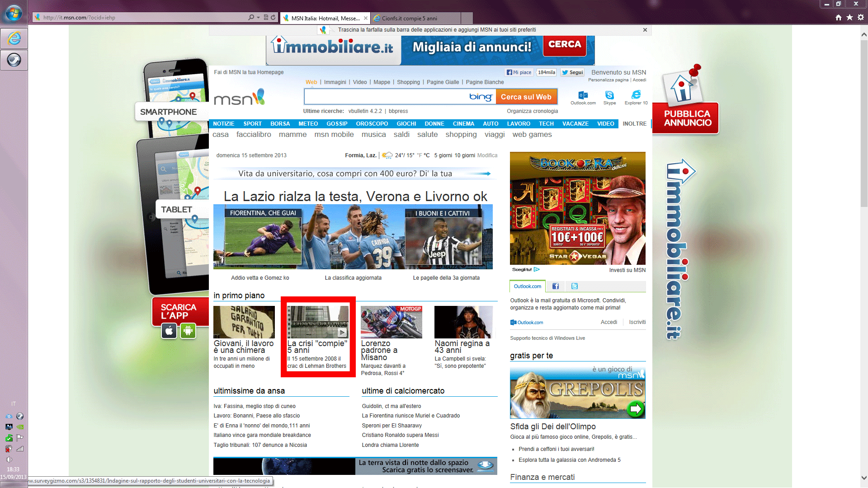Image resolution: width=868 pixels, height=488 pixels.
Task: Switch to the Cionfs.it compie 5 anni tab
Action: (416, 18)
